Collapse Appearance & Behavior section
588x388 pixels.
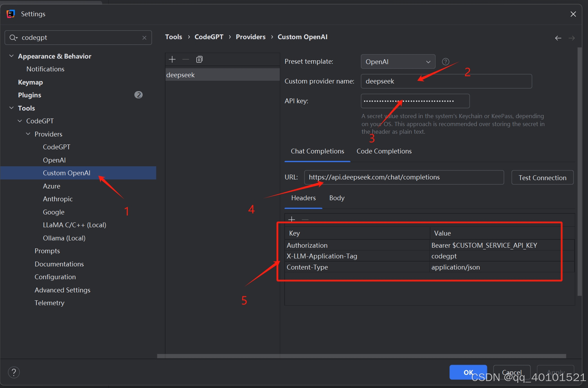click(11, 56)
